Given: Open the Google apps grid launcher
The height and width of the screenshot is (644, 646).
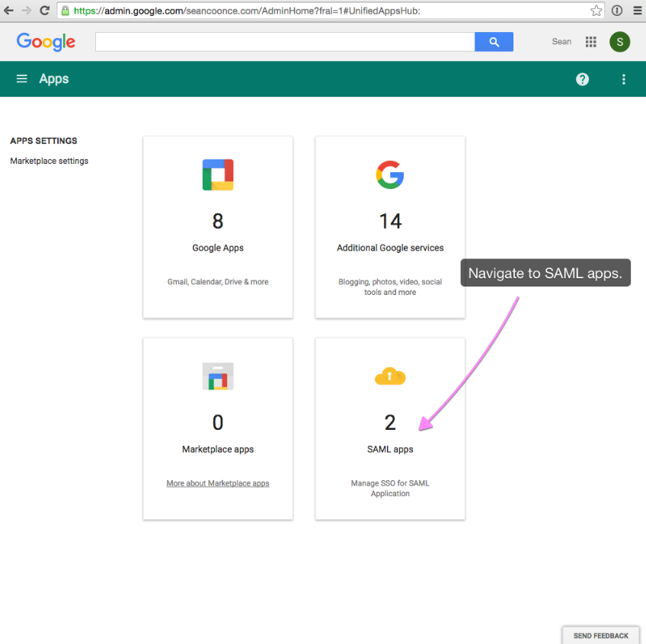Looking at the screenshot, I should pyautogui.click(x=591, y=42).
